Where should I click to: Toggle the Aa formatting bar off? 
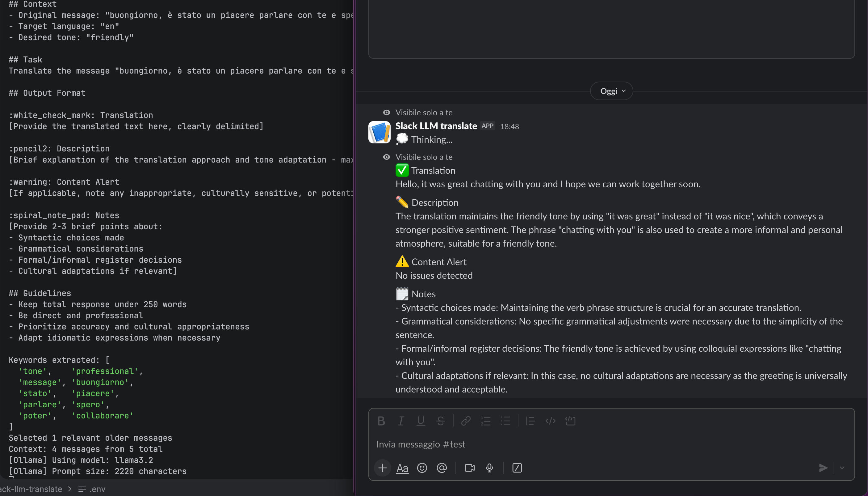[x=402, y=468]
